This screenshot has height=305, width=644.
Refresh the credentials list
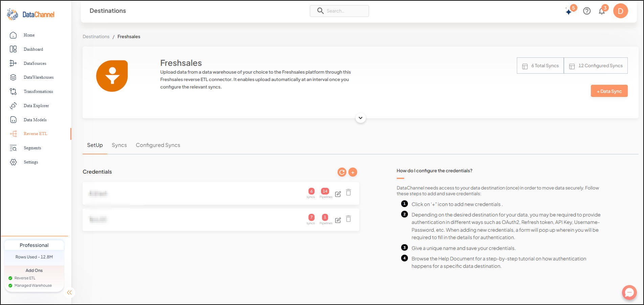pyautogui.click(x=342, y=172)
